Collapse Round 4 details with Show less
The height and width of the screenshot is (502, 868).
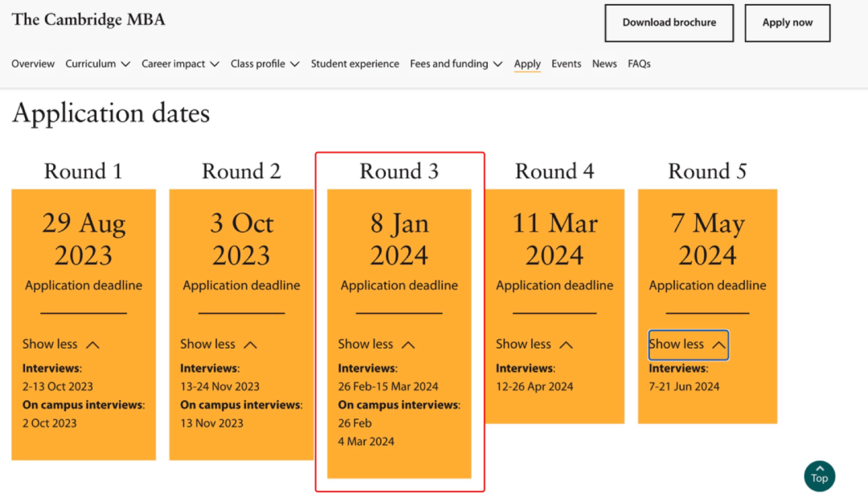click(x=534, y=344)
